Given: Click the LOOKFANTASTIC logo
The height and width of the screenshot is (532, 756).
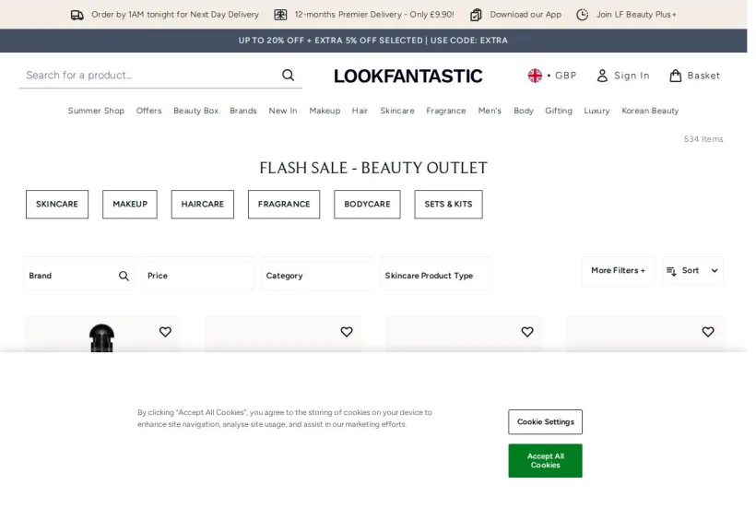Looking at the screenshot, I should pyautogui.click(x=408, y=77).
